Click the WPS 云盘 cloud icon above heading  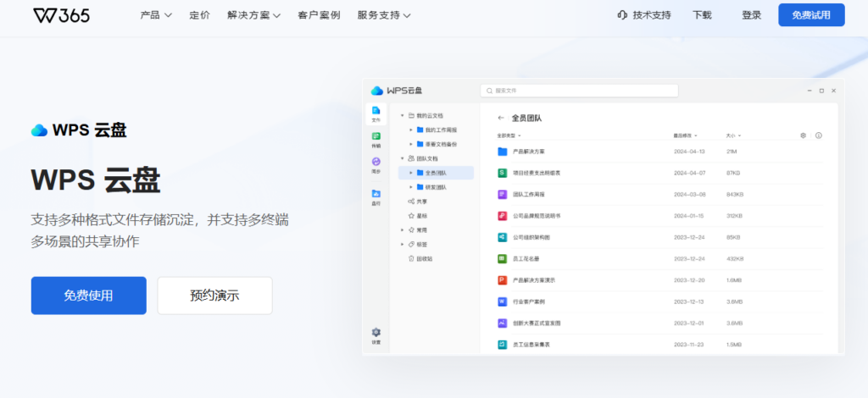pyautogui.click(x=39, y=130)
